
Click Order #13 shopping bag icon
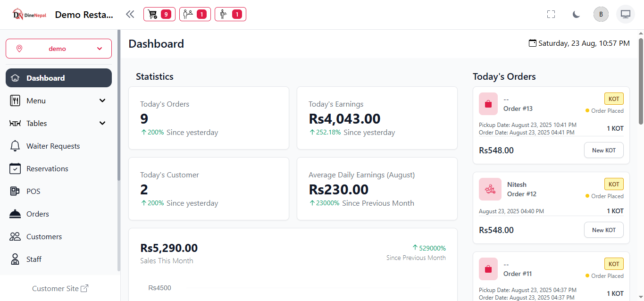(488, 104)
